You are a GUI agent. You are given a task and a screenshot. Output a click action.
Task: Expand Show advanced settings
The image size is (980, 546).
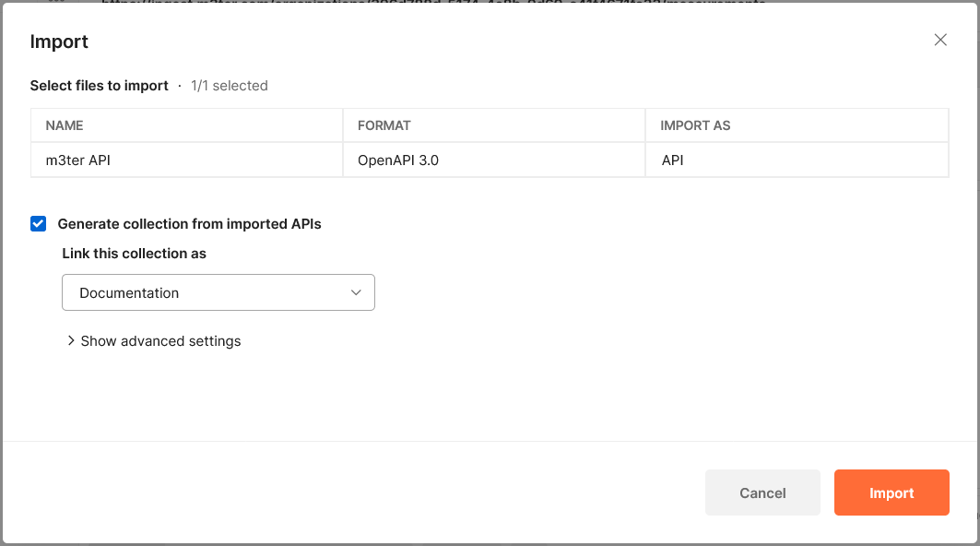pos(154,341)
